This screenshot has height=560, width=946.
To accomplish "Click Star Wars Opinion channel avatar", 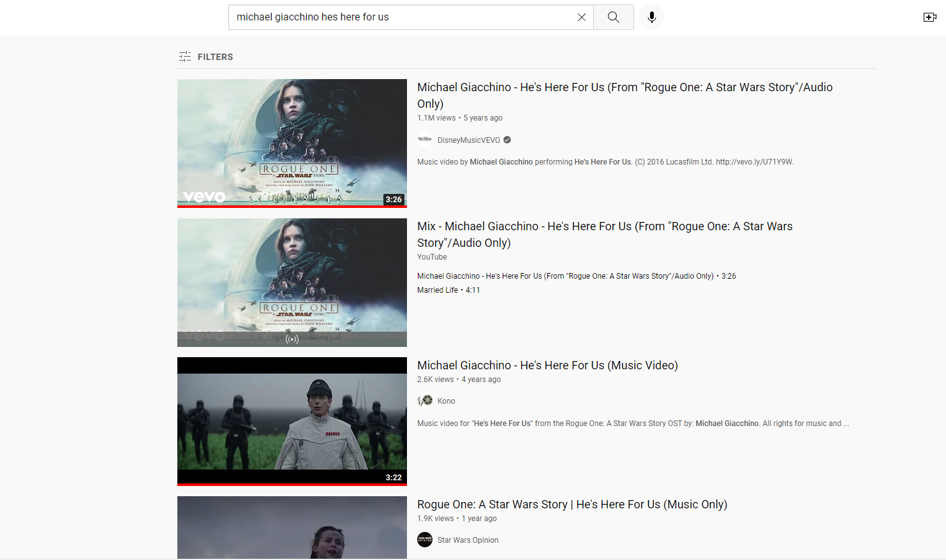I will tap(425, 540).
